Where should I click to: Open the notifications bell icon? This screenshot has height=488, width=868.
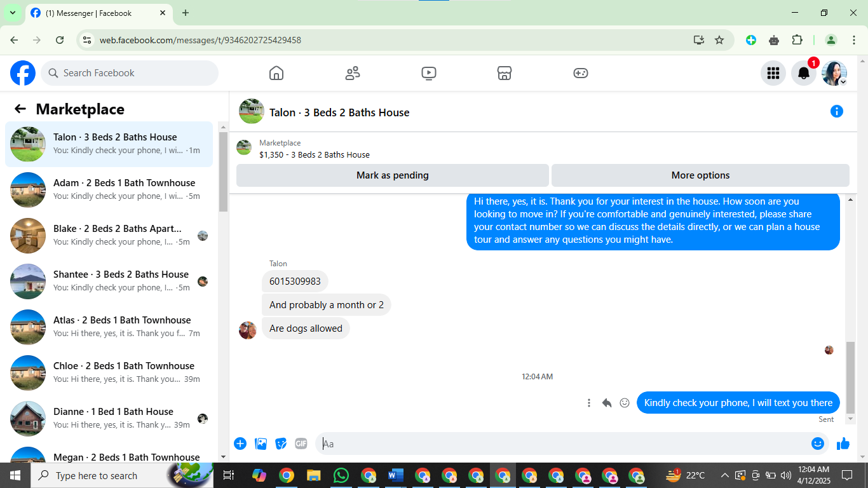[x=804, y=73]
